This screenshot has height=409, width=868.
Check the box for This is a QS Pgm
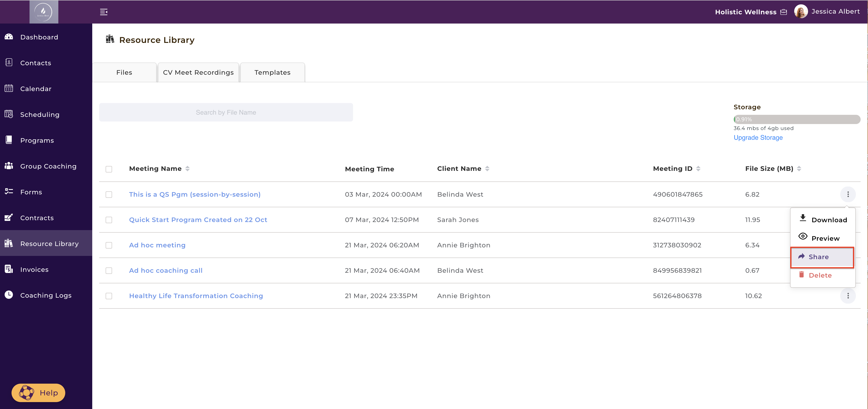click(x=109, y=195)
